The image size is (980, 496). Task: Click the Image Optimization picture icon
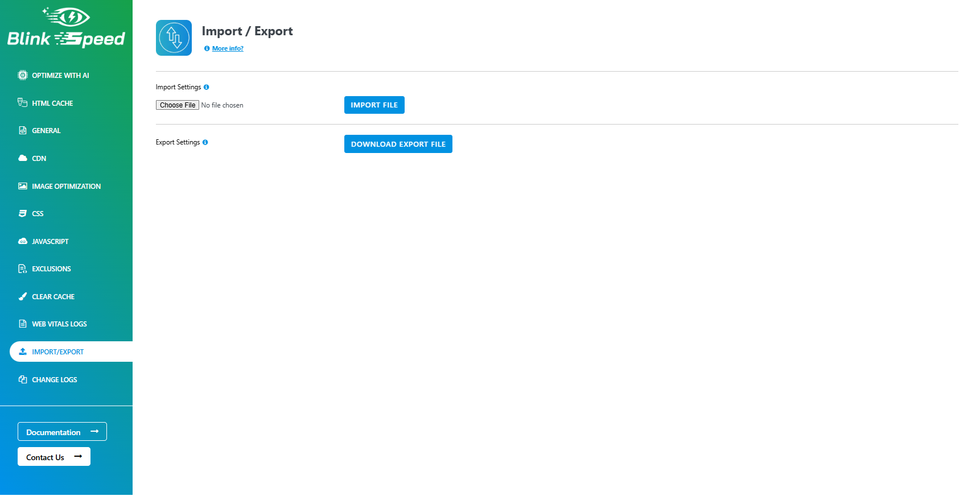[x=23, y=186]
